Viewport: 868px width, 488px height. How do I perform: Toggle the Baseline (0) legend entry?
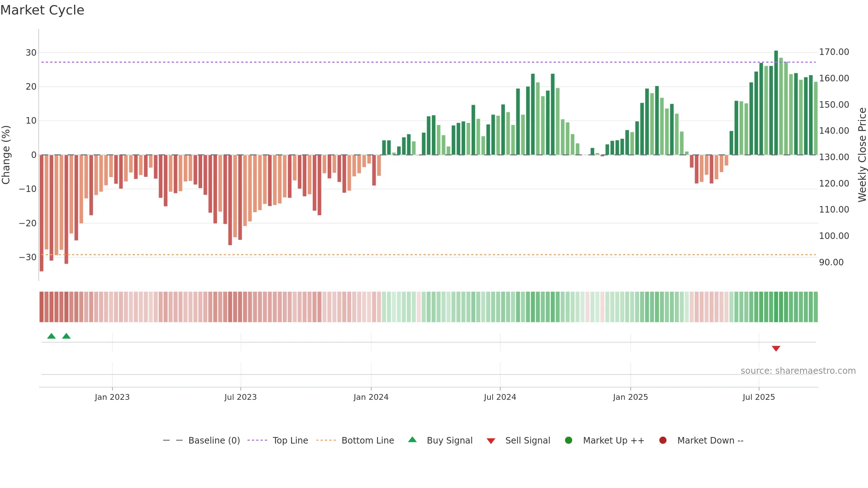coord(201,440)
